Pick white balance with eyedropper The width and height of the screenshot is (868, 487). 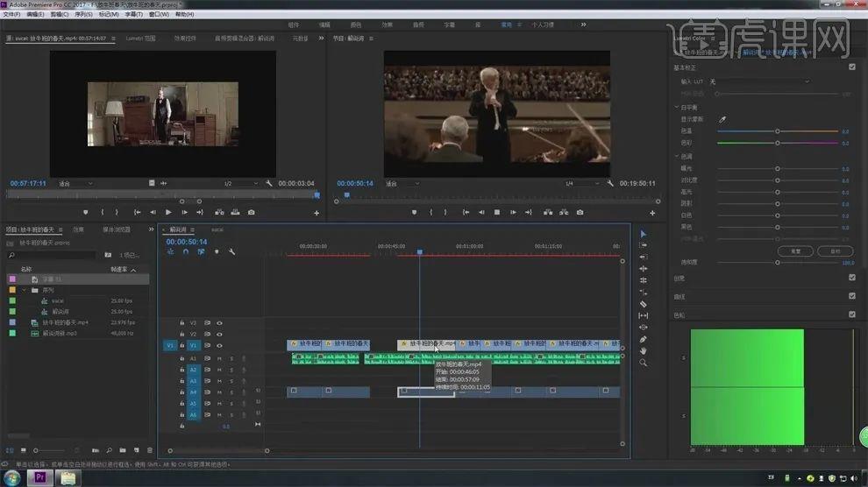point(722,119)
